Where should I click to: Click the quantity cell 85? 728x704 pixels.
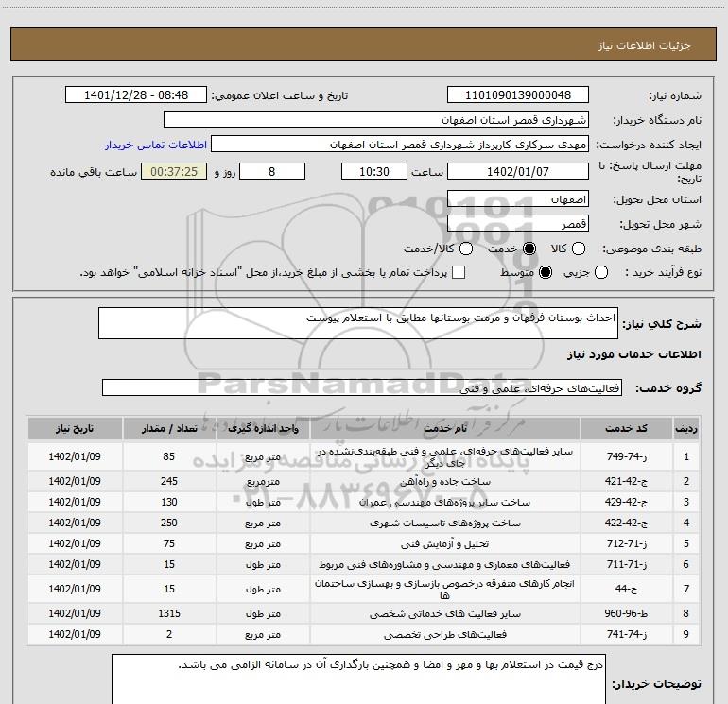point(169,456)
